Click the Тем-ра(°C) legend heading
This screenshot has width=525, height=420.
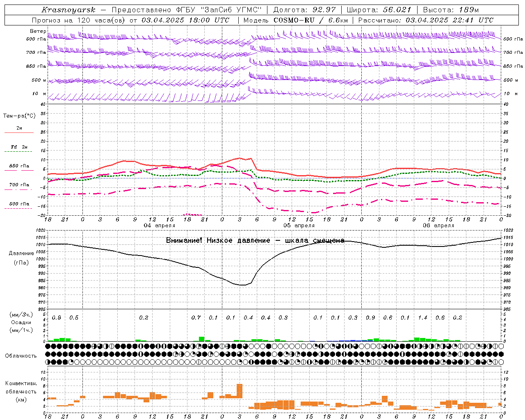(19, 116)
